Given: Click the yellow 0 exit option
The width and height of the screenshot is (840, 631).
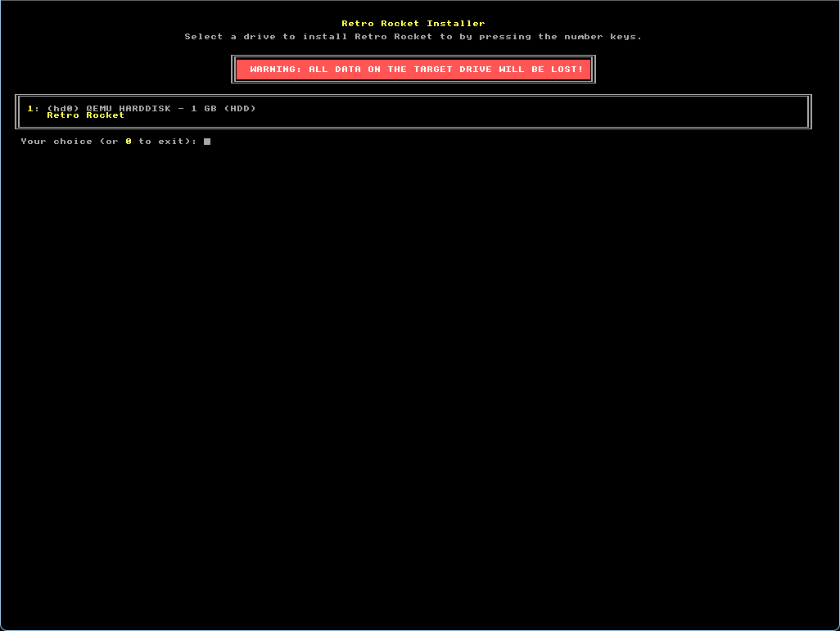Looking at the screenshot, I should (129, 142).
